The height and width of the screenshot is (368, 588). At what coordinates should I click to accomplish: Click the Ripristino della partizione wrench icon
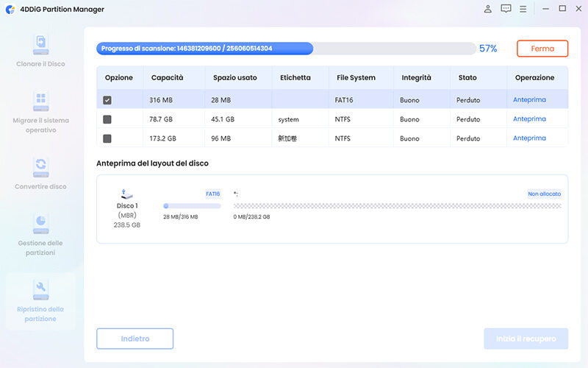41,288
